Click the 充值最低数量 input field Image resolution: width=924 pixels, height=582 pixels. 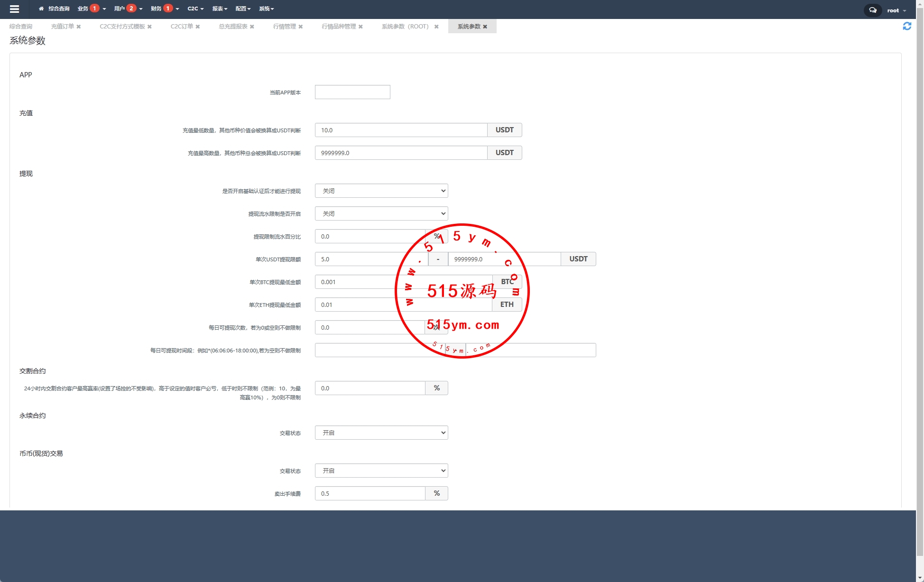pyautogui.click(x=400, y=130)
